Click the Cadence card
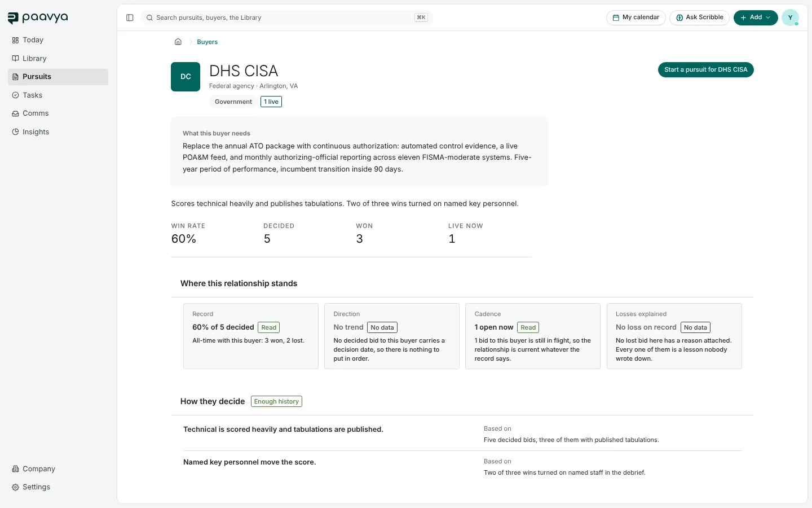812x508 pixels. coord(533,336)
